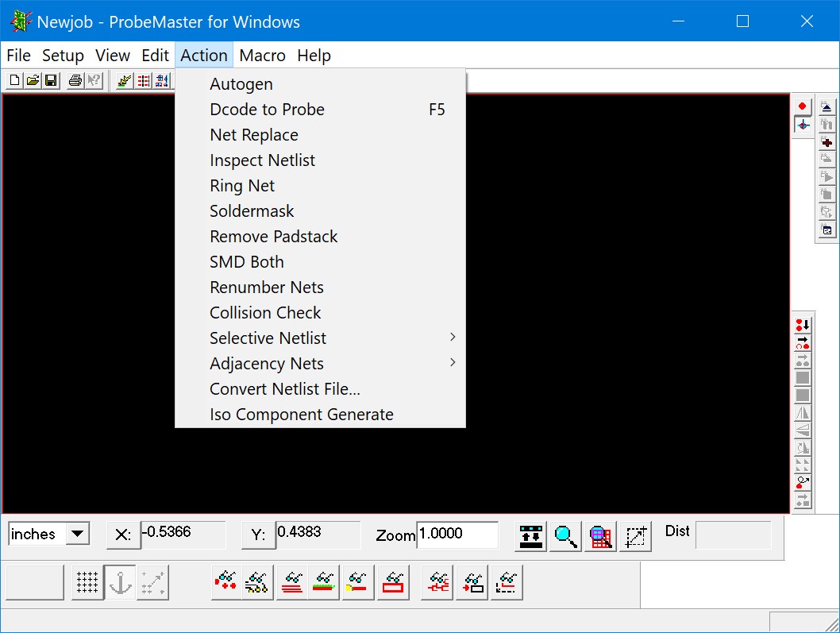Choose Ring Net menu item

pos(320,185)
